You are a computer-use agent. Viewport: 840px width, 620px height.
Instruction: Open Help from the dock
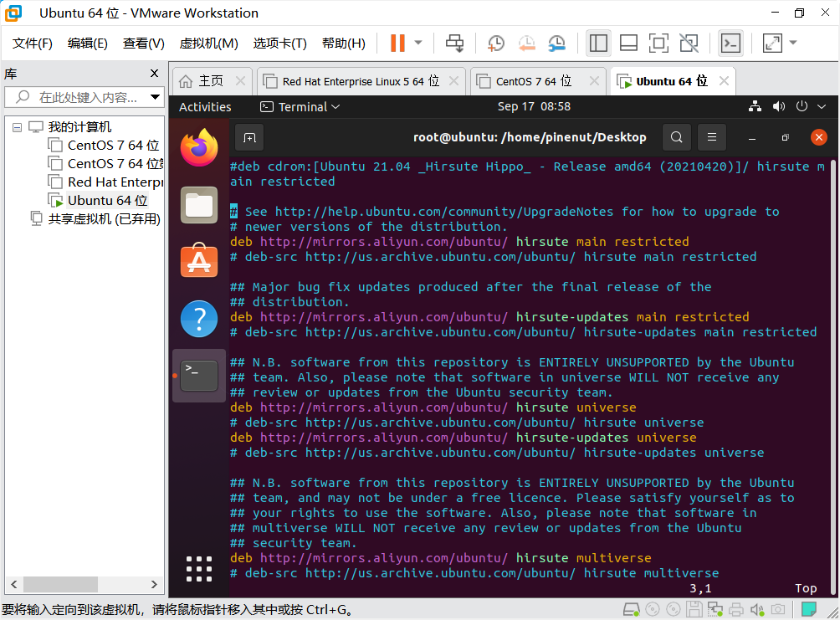coord(199,319)
